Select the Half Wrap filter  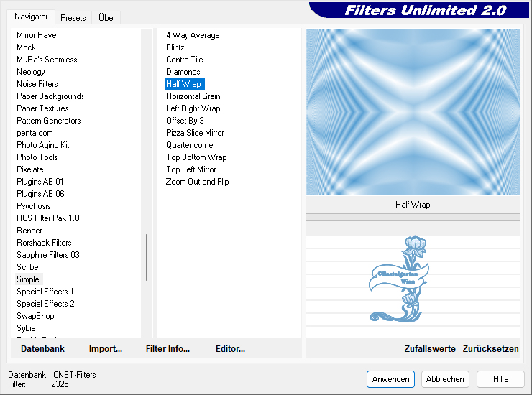(184, 84)
